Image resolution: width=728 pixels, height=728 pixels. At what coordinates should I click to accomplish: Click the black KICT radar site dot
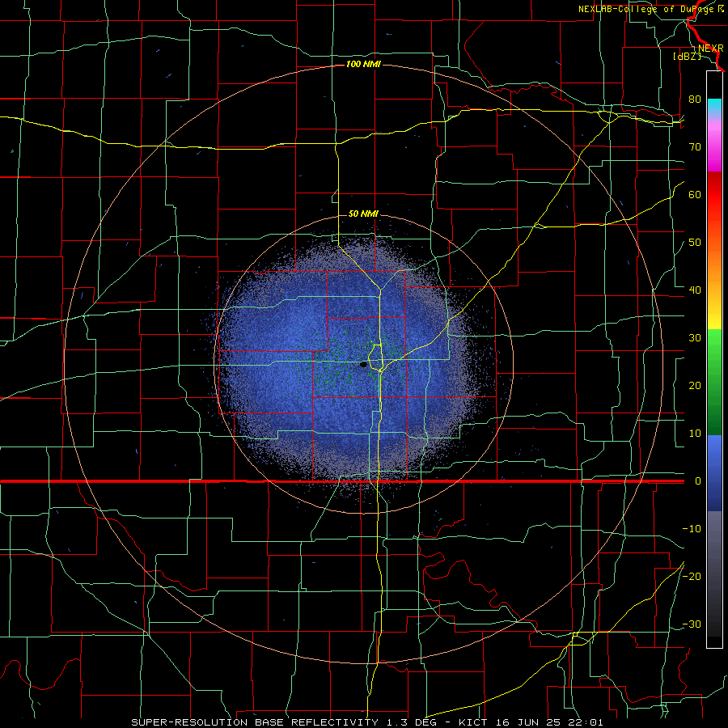click(x=363, y=365)
